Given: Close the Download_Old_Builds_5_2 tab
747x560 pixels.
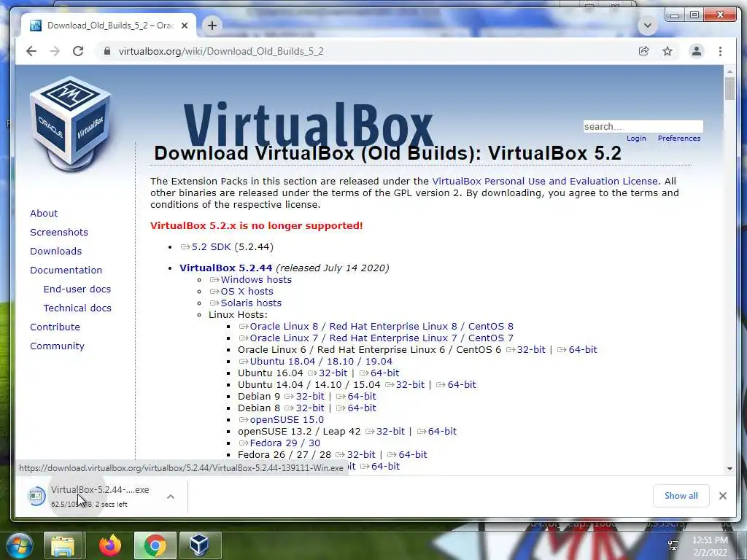Looking at the screenshot, I should pos(185,26).
